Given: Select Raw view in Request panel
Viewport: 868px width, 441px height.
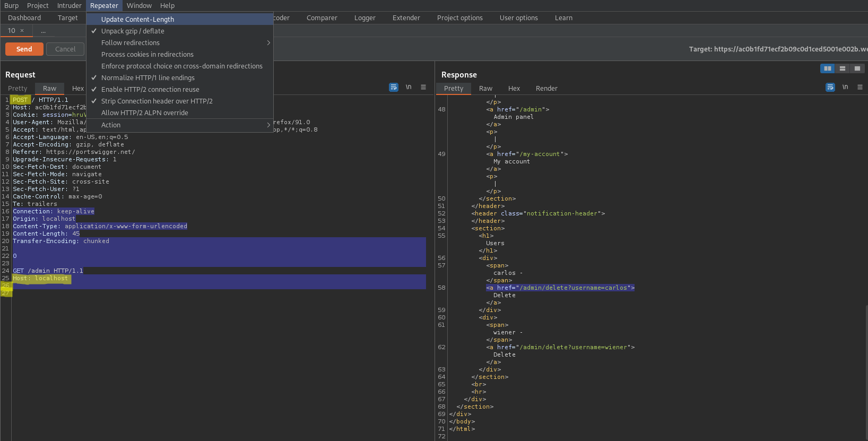Looking at the screenshot, I should tap(50, 89).
